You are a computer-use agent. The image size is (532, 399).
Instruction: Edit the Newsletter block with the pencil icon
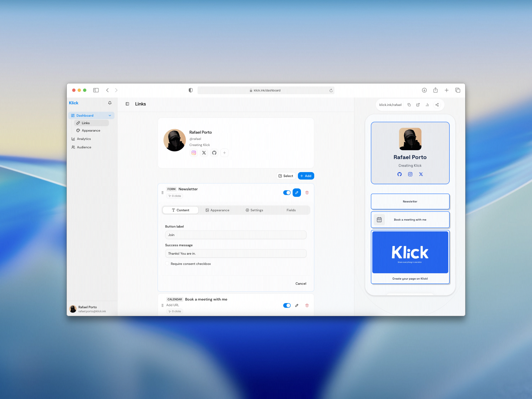(x=296, y=192)
